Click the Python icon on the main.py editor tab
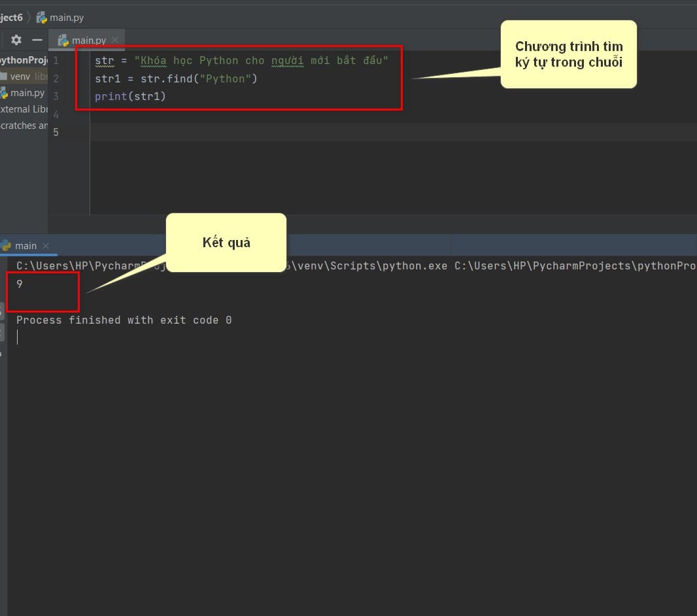This screenshot has height=616, width=697. pyautogui.click(x=63, y=41)
